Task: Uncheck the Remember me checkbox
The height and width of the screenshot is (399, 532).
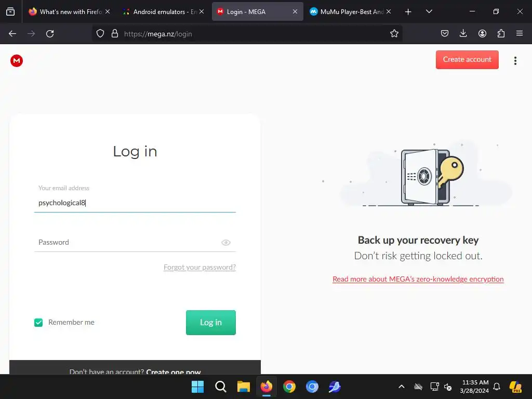Action: click(38, 322)
